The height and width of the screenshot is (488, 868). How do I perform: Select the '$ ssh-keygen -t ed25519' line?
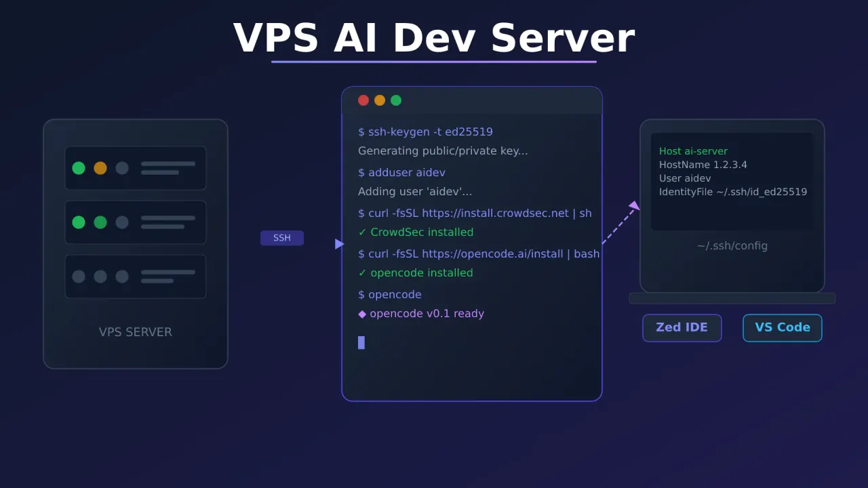425,132
